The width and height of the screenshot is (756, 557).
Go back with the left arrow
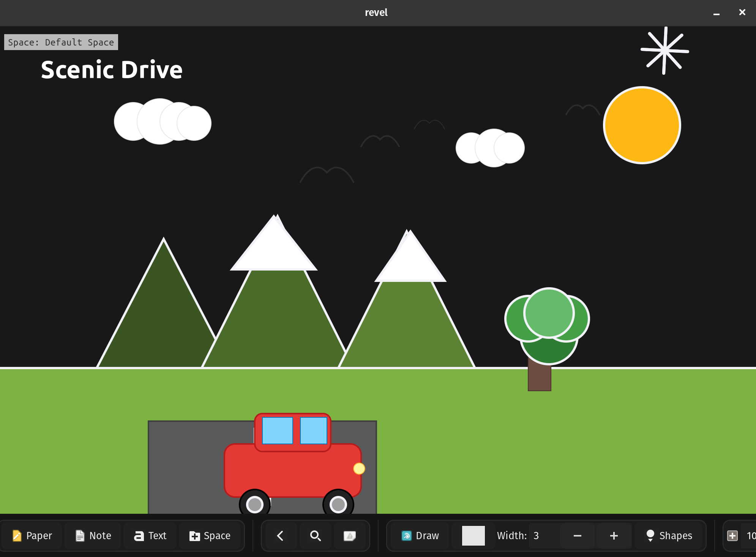pos(280,535)
